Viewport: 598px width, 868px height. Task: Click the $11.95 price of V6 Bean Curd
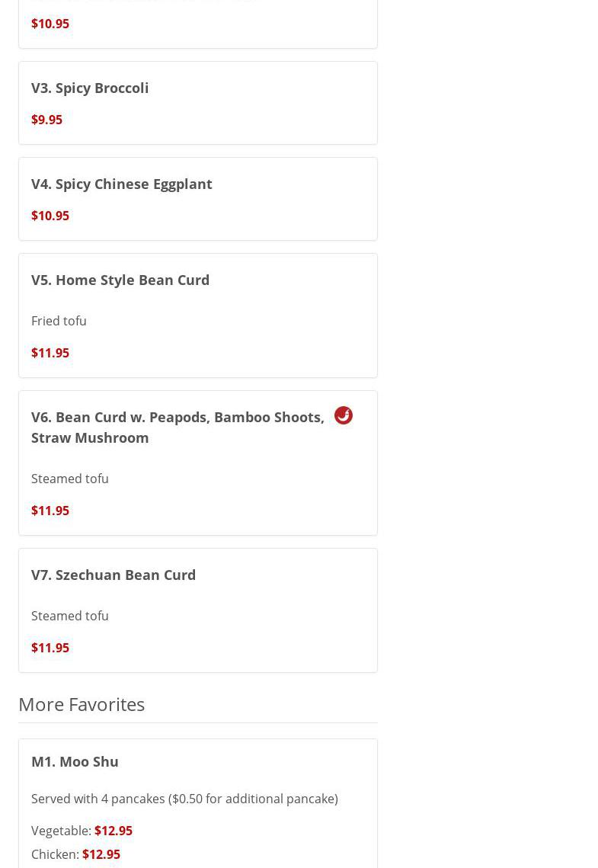pos(50,511)
